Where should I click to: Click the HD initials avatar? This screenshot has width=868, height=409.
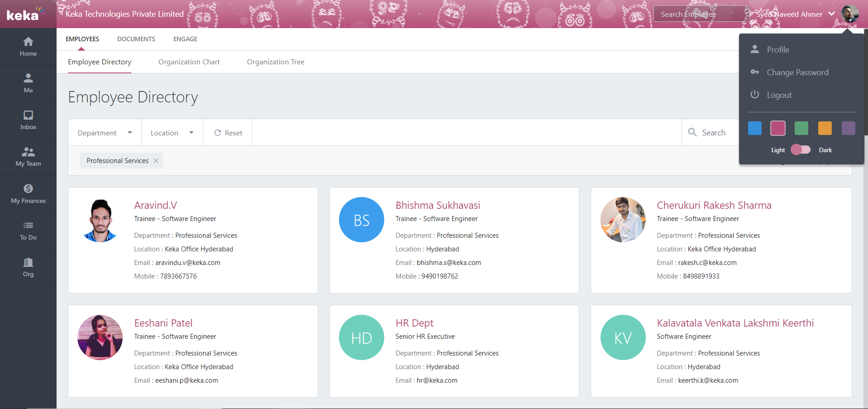coord(362,337)
